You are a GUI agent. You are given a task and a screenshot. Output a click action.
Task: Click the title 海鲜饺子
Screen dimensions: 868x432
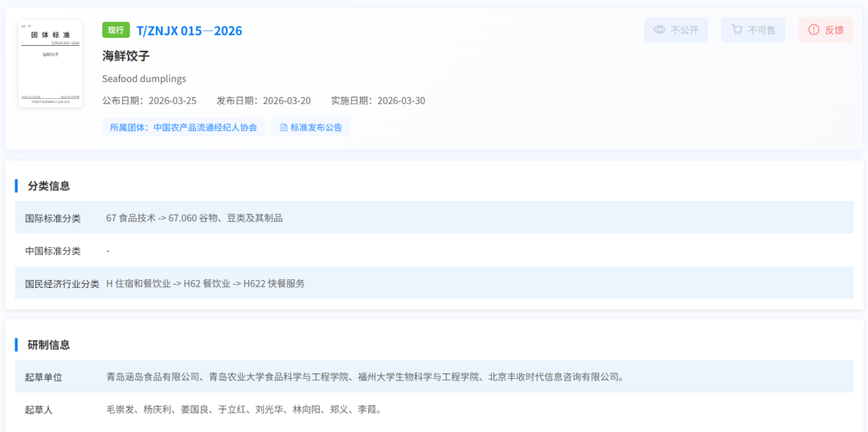click(126, 56)
